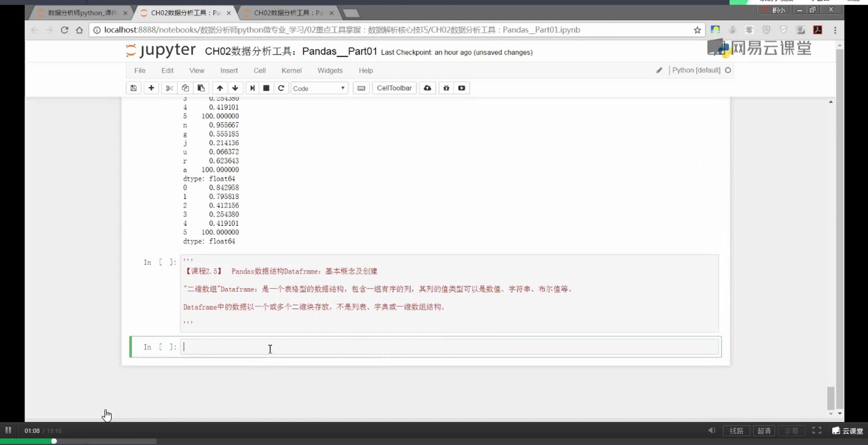Click the browser address bar URL
The height and width of the screenshot is (445, 868).
pyautogui.click(x=342, y=30)
